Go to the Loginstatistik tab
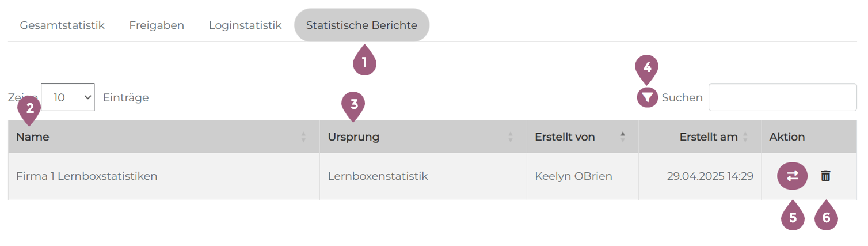 (x=245, y=25)
